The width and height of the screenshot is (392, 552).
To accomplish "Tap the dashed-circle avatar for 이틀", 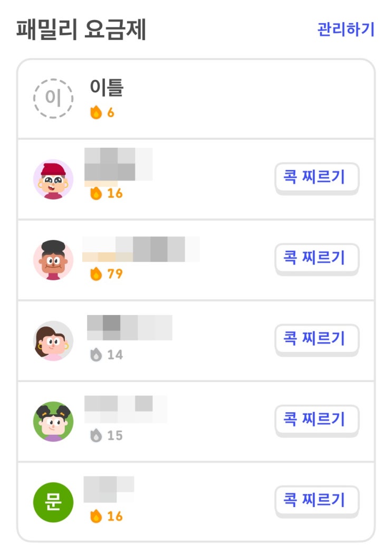I will pos(53,99).
